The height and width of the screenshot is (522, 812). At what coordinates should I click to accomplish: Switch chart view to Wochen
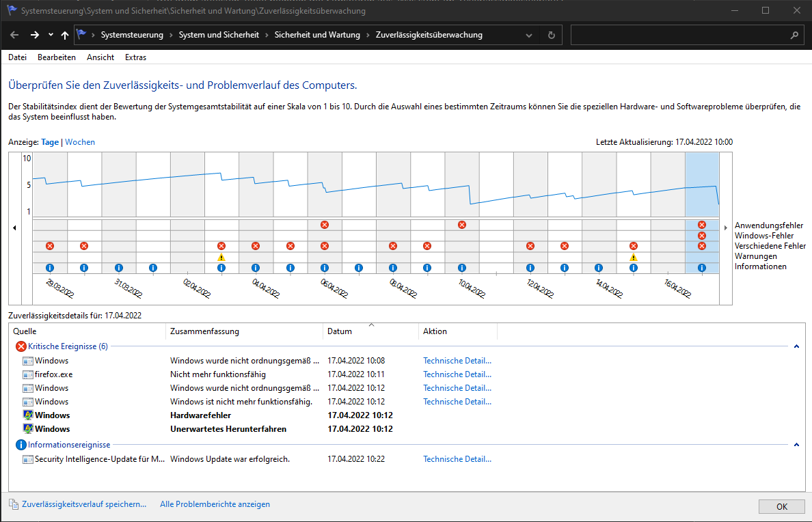coord(80,142)
